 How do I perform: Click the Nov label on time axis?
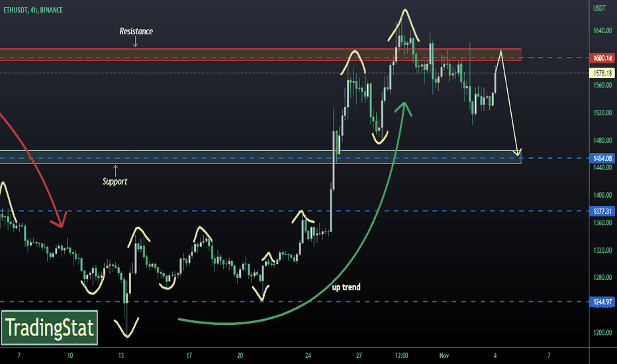pos(444,355)
